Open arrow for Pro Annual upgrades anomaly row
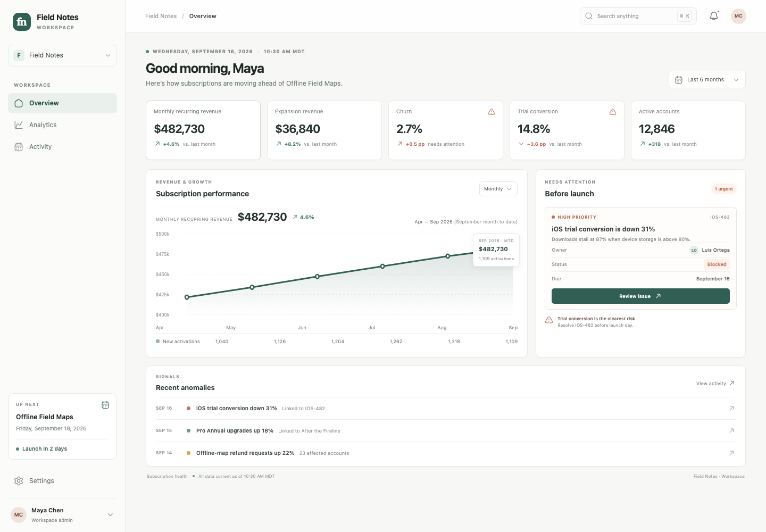 (x=731, y=431)
